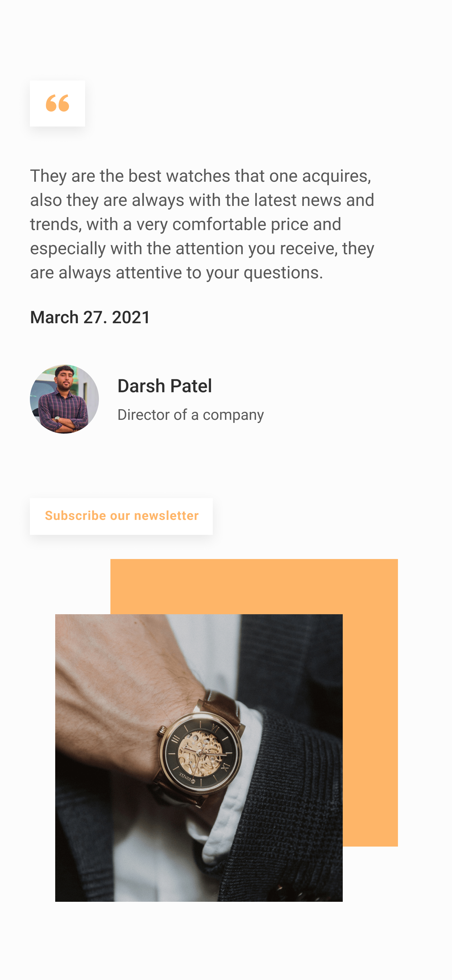Click the orange quotation mark icon
The height and width of the screenshot is (980, 452).
(58, 103)
